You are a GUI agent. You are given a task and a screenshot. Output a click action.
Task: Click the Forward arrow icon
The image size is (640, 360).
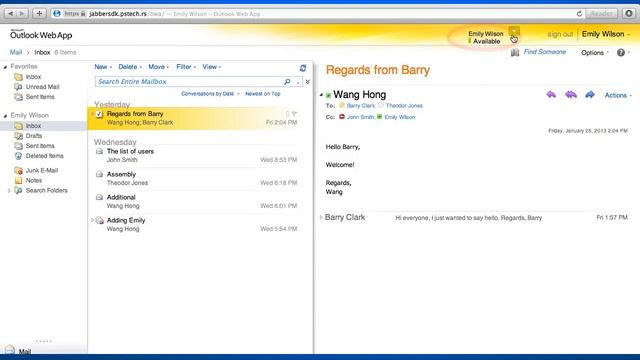coord(590,95)
